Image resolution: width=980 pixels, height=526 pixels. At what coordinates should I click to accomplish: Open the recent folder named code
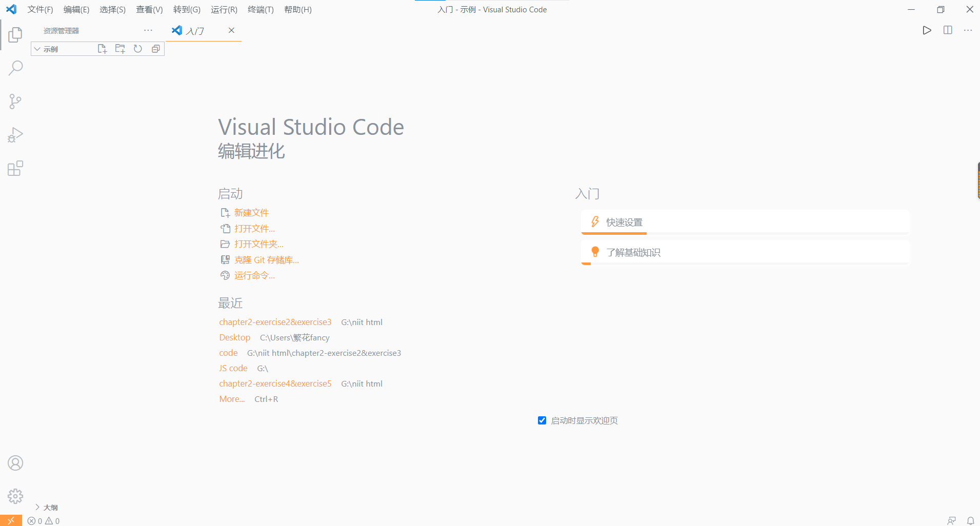[228, 353]
